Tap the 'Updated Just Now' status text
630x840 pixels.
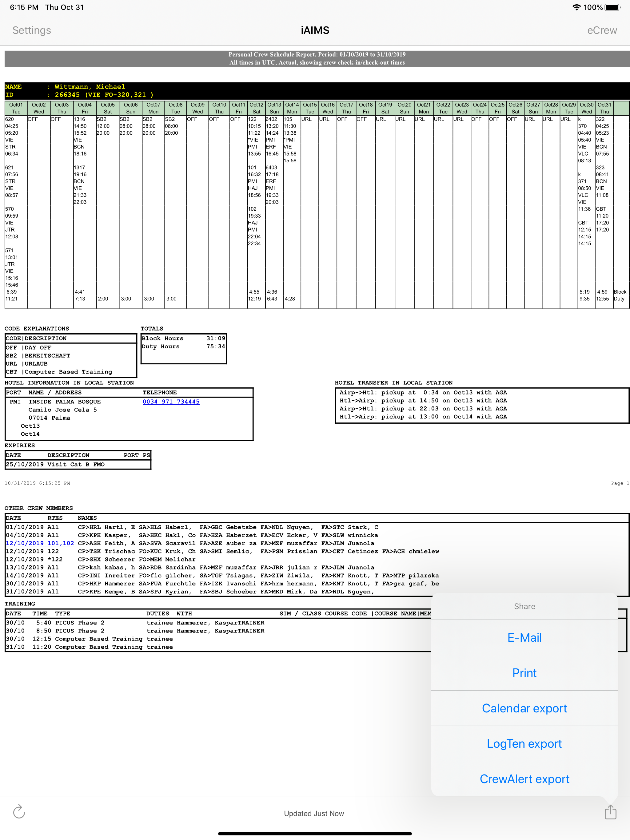(x=314, y=814)
